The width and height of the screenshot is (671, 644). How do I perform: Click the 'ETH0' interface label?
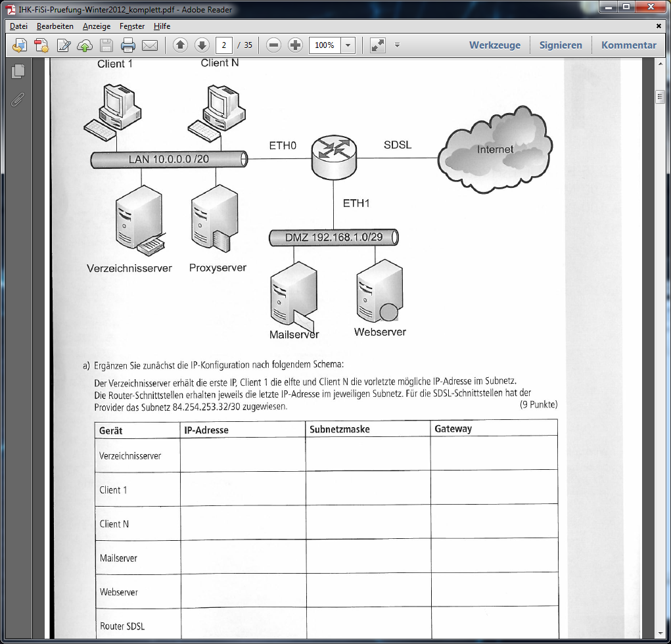[x=283, y=146]
